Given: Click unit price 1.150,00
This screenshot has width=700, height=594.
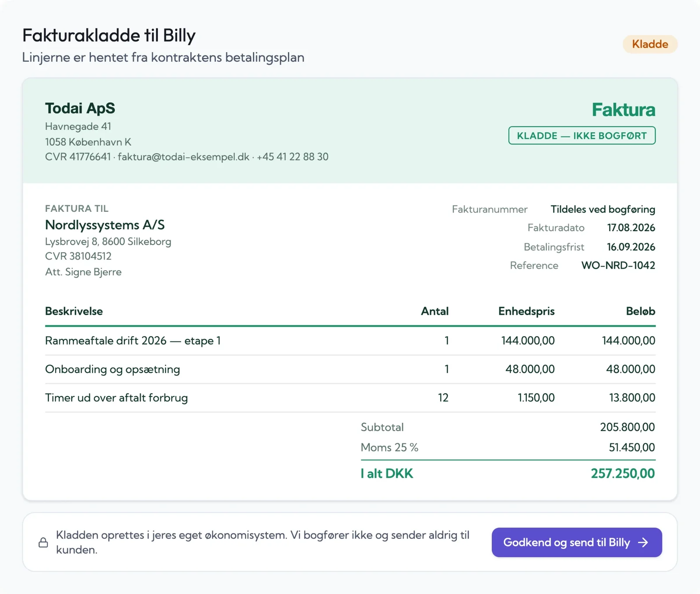Looking at the screenshot, I should (536, 397).
